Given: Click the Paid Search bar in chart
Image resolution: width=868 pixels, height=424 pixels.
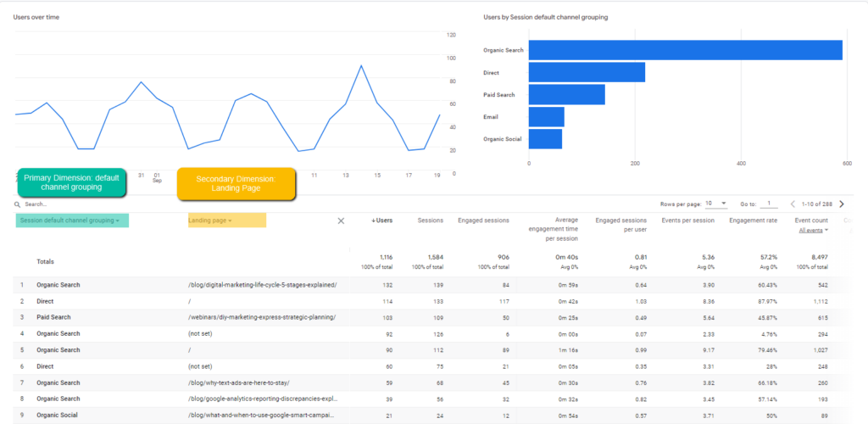Looking at the screenshot, I should click(567, 95).
